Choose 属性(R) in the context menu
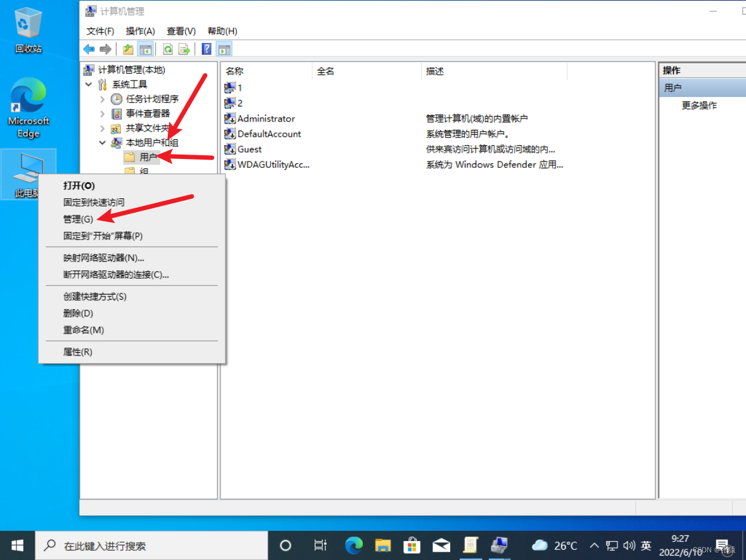746x560 pixels. [132, 352]
